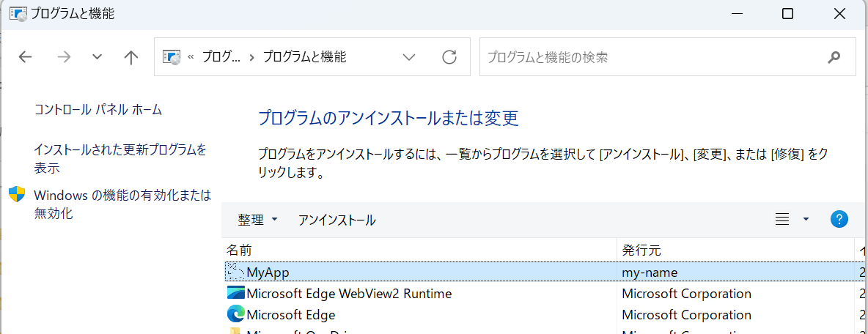Screen dimensions: 868x334
Task: Select プログ... breadcrumb in address bar
Action: click(x=221, y=56)
